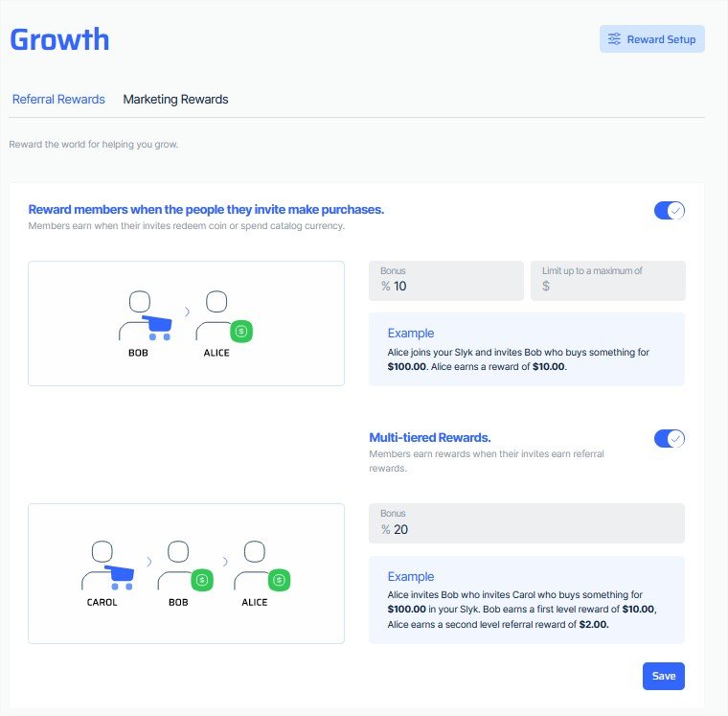Image resolution: width=728 pixels, height=716 pixels.
Task: Click the sliders icon in Reward Setup
Action: 614,39
